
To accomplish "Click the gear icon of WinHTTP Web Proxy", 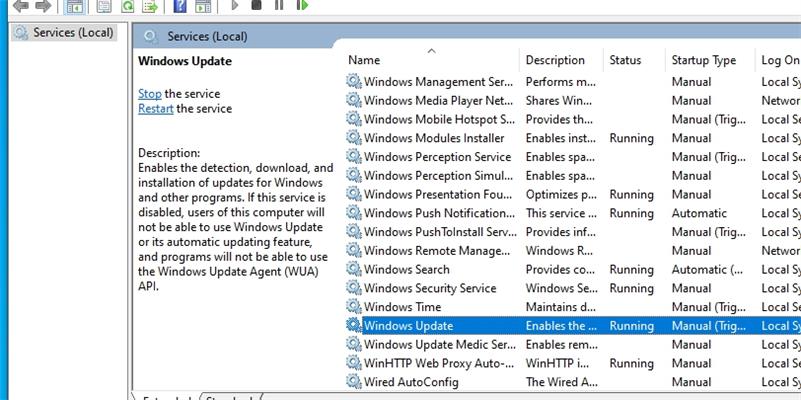I will click(354, 363).
